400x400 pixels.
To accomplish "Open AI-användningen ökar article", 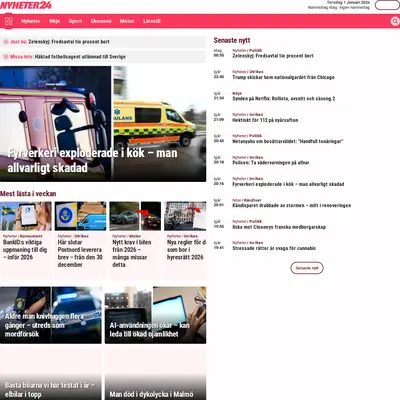I will [155, 315].
